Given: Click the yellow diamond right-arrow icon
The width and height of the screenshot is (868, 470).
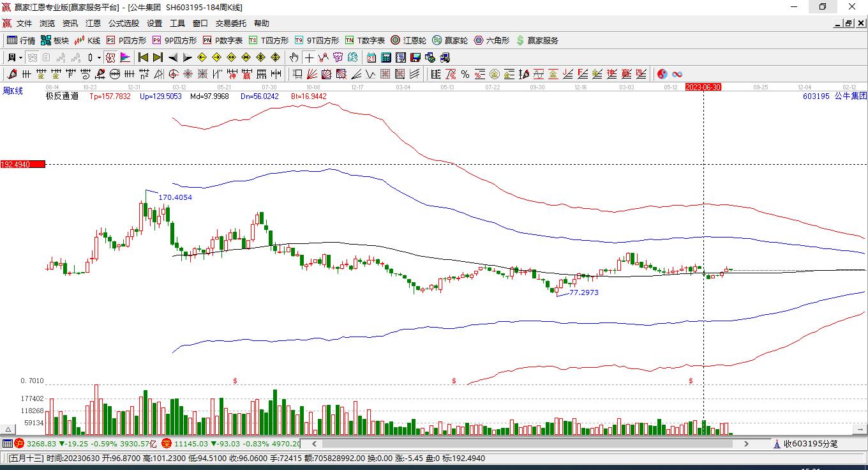Looking at the screenshot, I should coord(217,57).
